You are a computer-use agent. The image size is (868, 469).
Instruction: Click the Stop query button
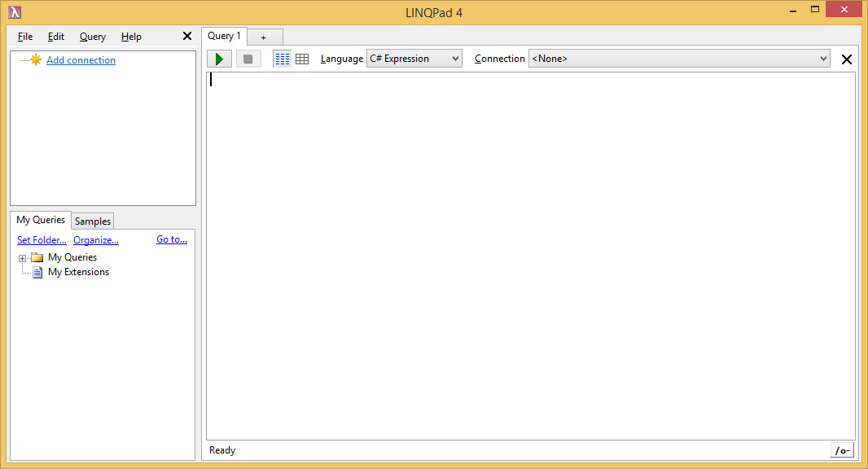(x=248, y=59)
